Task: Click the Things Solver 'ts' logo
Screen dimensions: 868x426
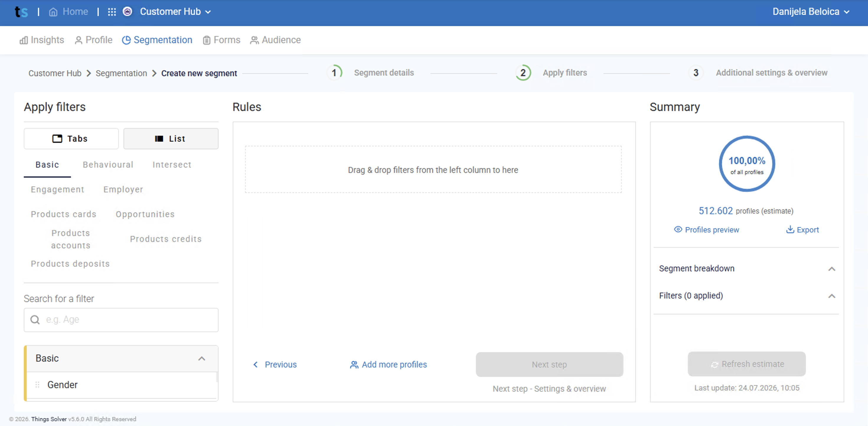Action: pyautogui.click(x=21, y=12)
